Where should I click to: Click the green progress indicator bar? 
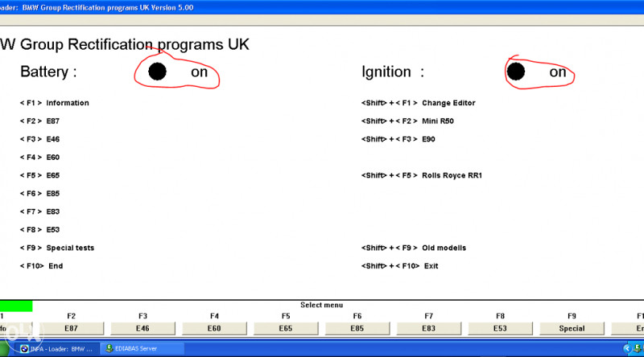pyautogui.click(x=16, y=306)
